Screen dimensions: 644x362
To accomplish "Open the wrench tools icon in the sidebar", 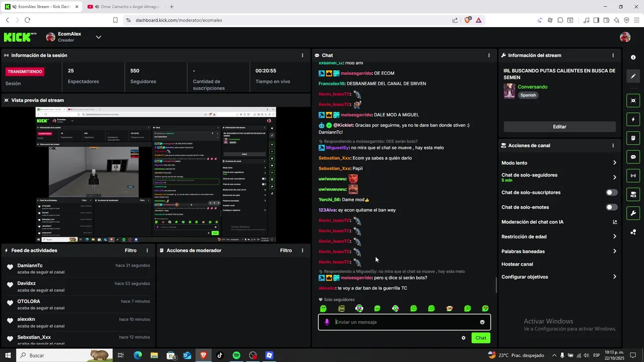I will (633, 213).
